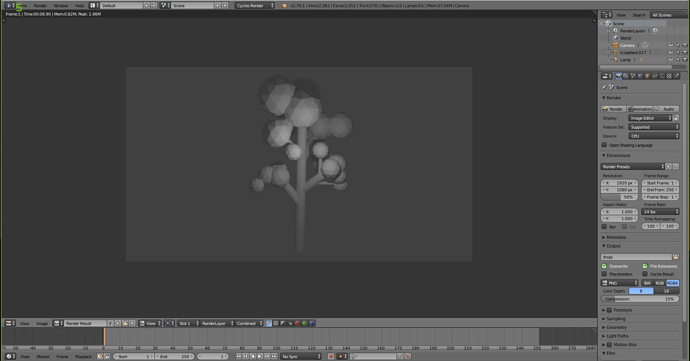This screenshot has width=690, height=361.
Task: Enable the Cache Result checkbox
Action: (x=645, y=274)
